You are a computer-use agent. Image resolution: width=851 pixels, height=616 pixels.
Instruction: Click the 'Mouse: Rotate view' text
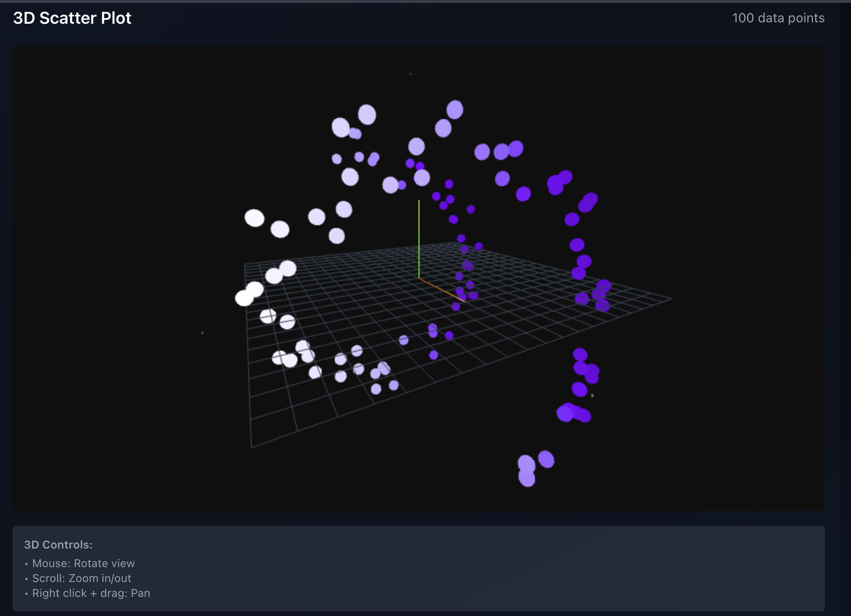pyautogui.click(x=83, y=563)
